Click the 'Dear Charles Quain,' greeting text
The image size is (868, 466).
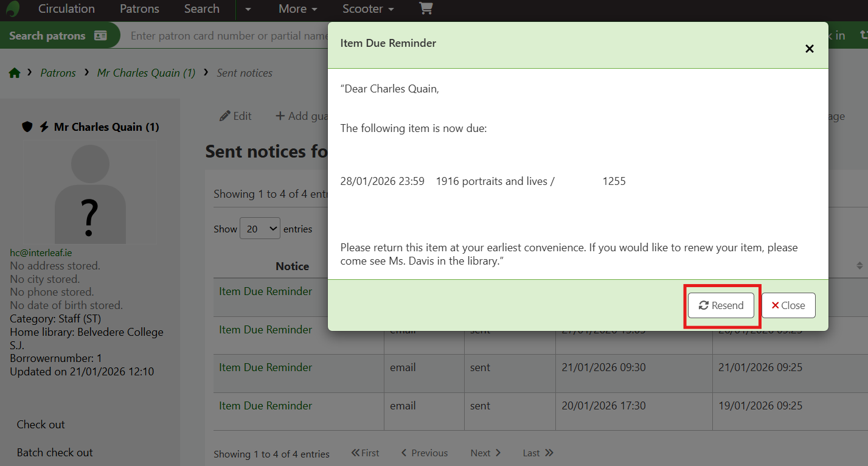pyautogui.click(x=390, y=89)
